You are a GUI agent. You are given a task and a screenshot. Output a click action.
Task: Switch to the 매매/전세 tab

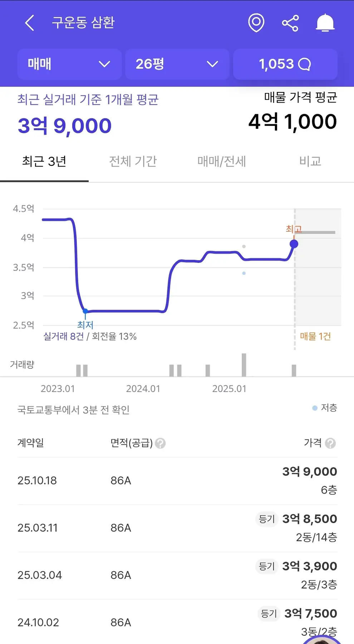[221, 161]
